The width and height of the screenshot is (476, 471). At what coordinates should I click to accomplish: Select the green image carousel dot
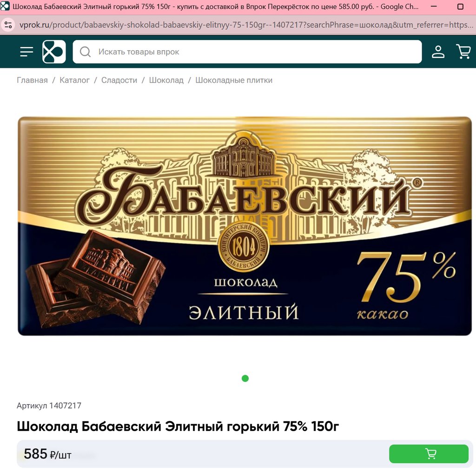coord(245,379)
